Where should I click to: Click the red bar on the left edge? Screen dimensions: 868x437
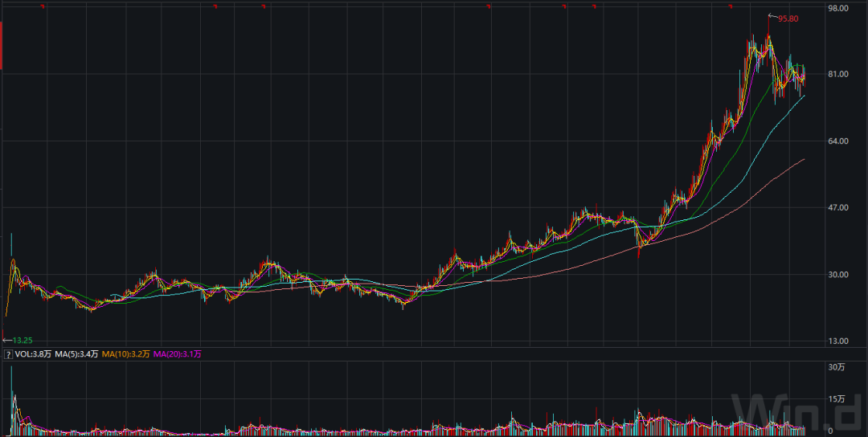pyautogui.click(x=2, y=46)
